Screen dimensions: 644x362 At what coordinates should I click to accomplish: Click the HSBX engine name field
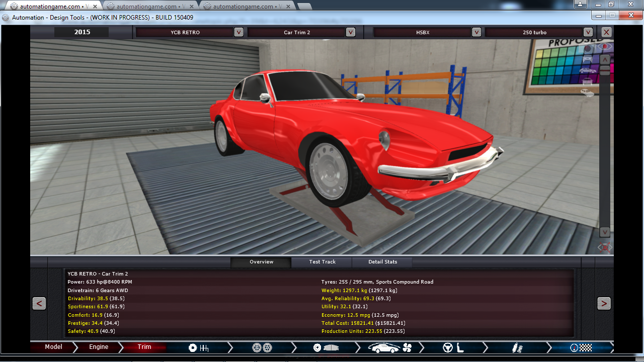point(423,32)
